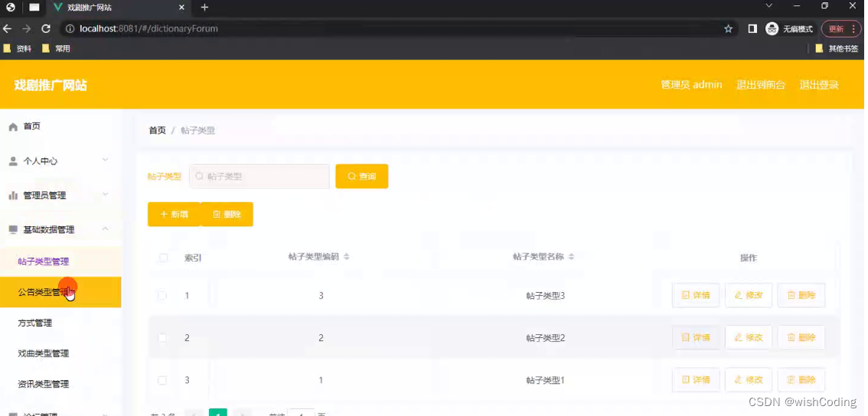Click 退出登录 in header
This screenshot has height=416, width=868.
tap(819, 85)
